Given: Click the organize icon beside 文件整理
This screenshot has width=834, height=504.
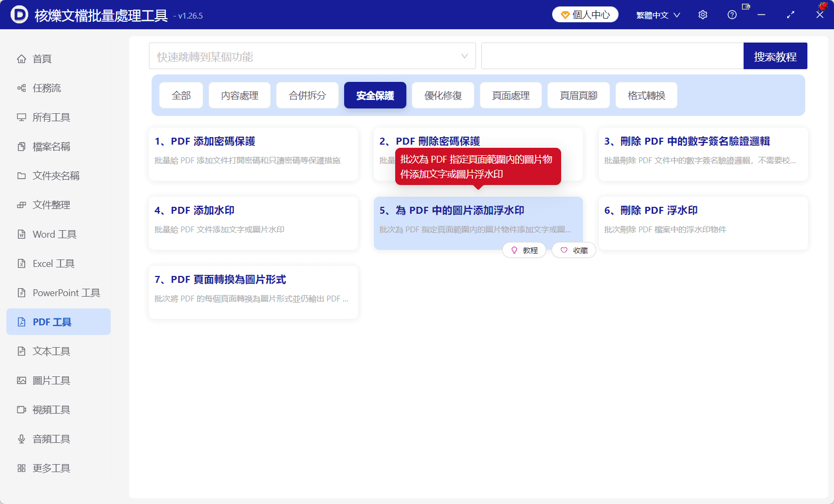Looking at the screenshot, I should (21, 205).
